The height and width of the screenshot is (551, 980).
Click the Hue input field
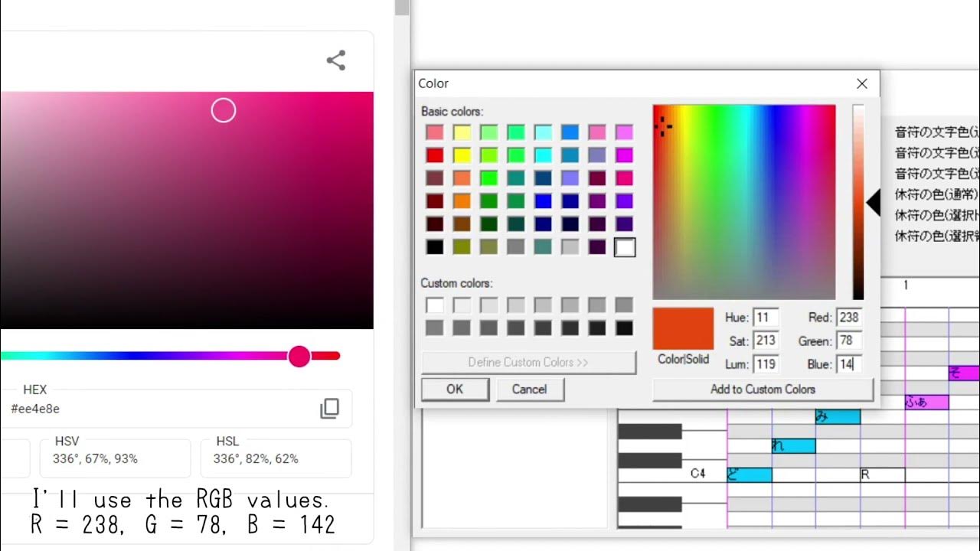(766, 318)
